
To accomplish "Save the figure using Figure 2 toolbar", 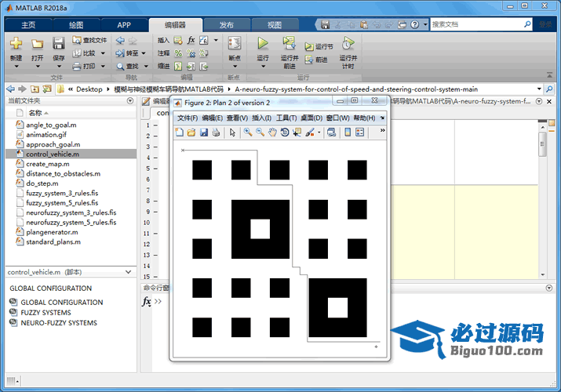I will click(204, 132).
